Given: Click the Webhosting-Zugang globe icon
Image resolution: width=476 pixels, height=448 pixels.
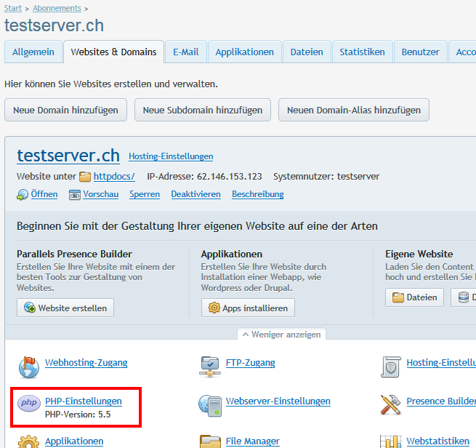Looking at the screenshot, I should [29, 365].
